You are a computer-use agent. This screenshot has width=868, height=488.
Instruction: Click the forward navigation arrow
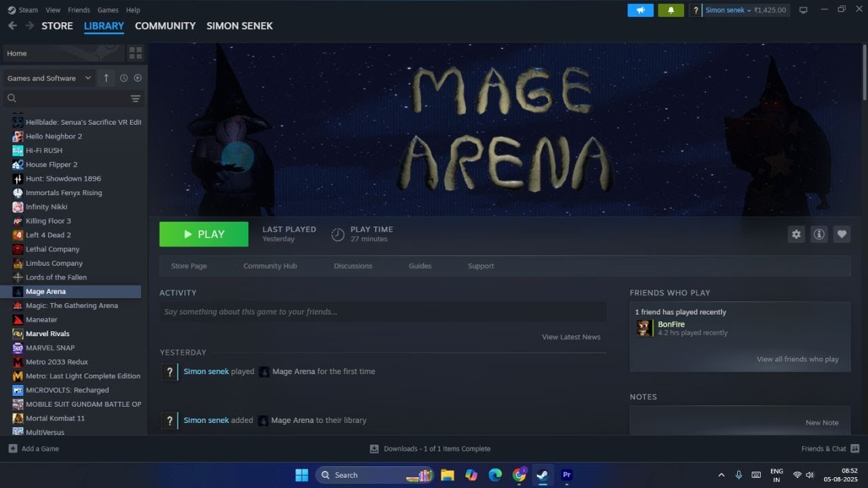tap(30, 26)
